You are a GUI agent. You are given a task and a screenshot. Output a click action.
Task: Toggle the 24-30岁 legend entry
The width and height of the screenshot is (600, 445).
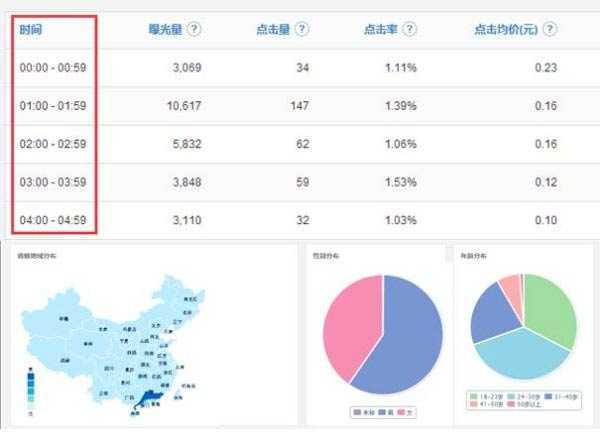[x=524, y=397]
